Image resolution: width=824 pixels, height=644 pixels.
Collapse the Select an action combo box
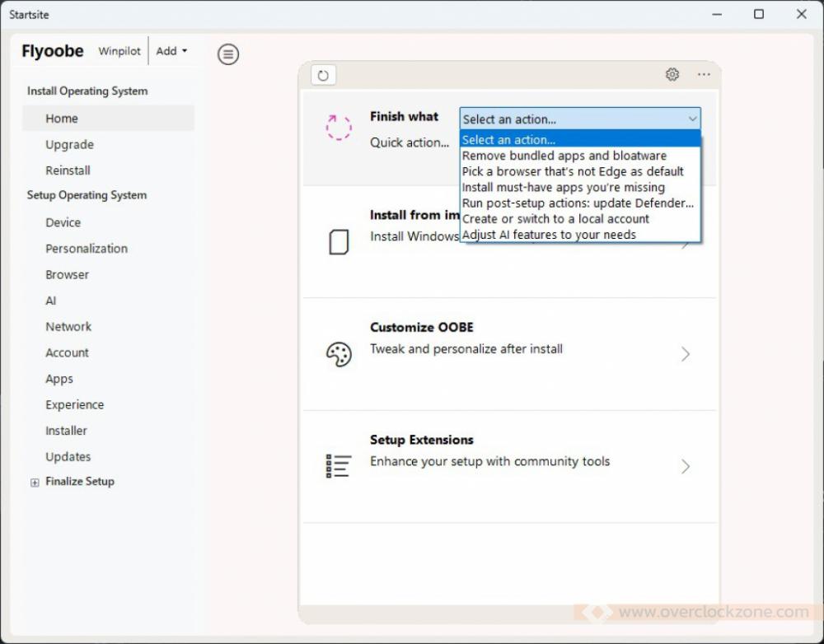click(x=692, y=119)
